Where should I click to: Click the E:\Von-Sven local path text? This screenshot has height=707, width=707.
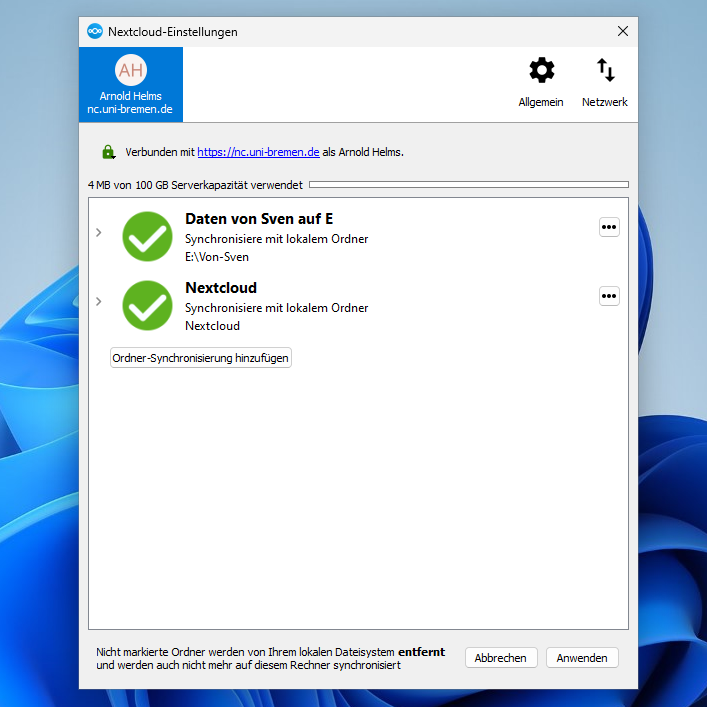[217, 257]
